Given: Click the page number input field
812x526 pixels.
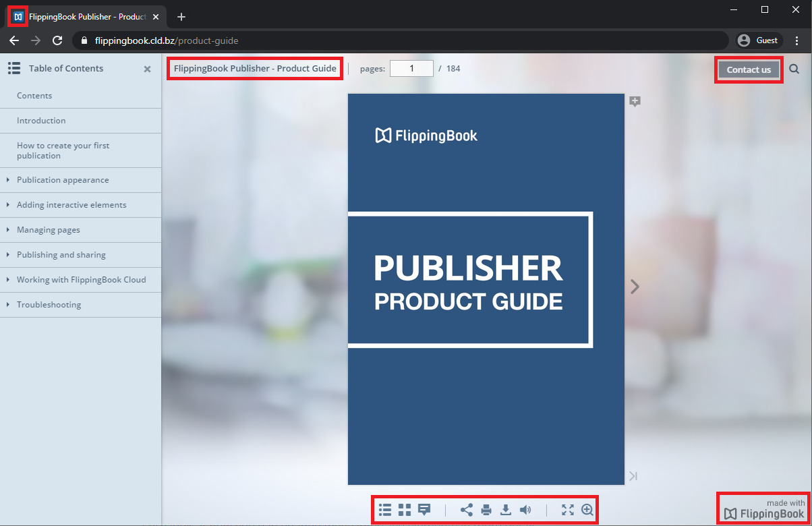Looking at the screenshot, I should coord(411,68).
